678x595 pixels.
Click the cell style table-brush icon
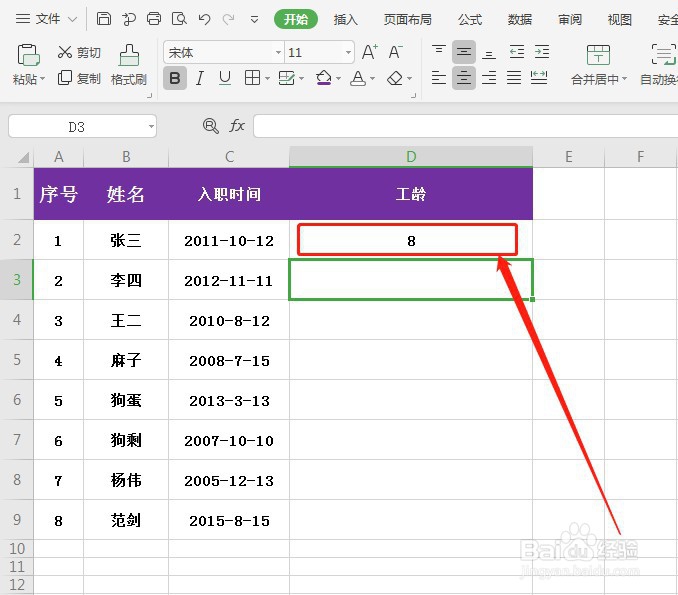[287, 78]
